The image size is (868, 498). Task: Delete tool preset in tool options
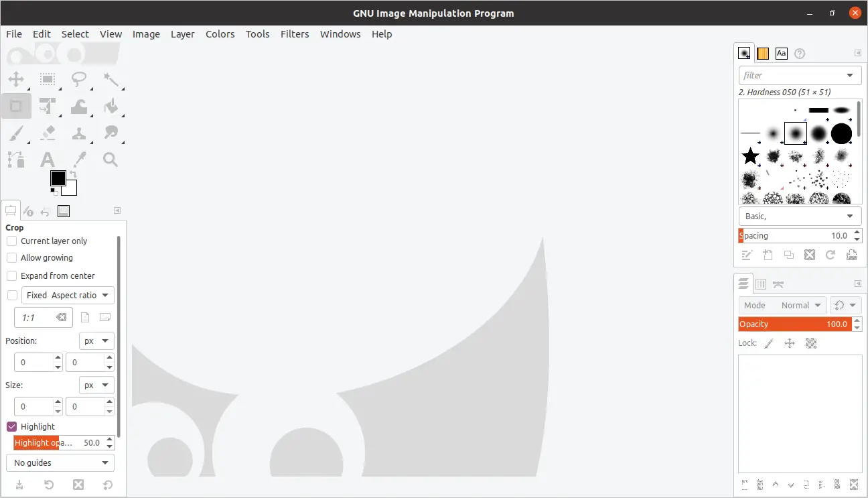pos(78,485)
